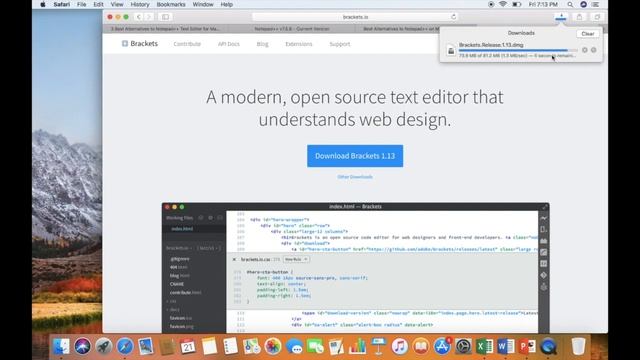Click the Brackets.Release.1.13.dmg download progress bar
The width and height of the screenshot is (640, 360).
[518, 50]
